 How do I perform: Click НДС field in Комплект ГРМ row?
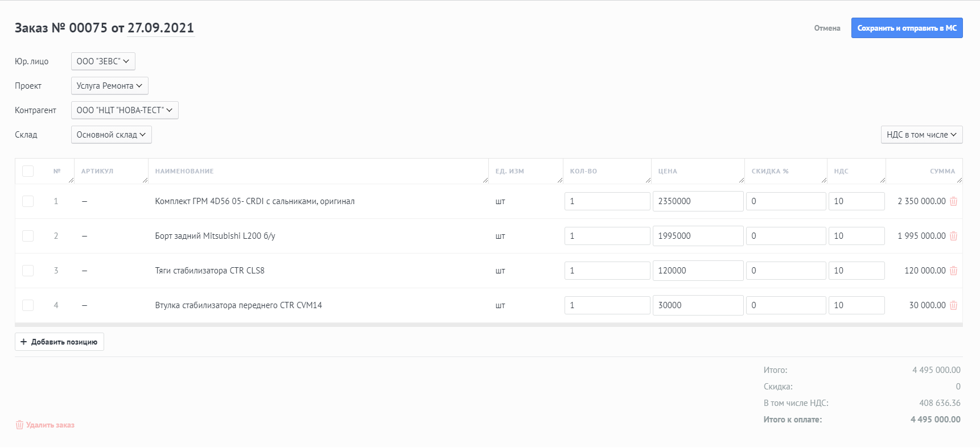point(857,201)
